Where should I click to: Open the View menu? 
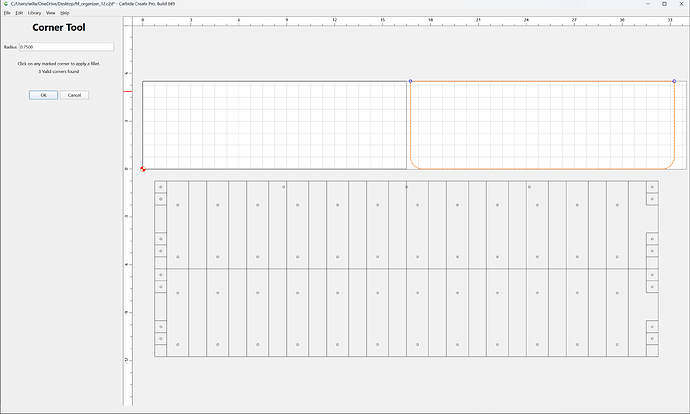point(51,13)
